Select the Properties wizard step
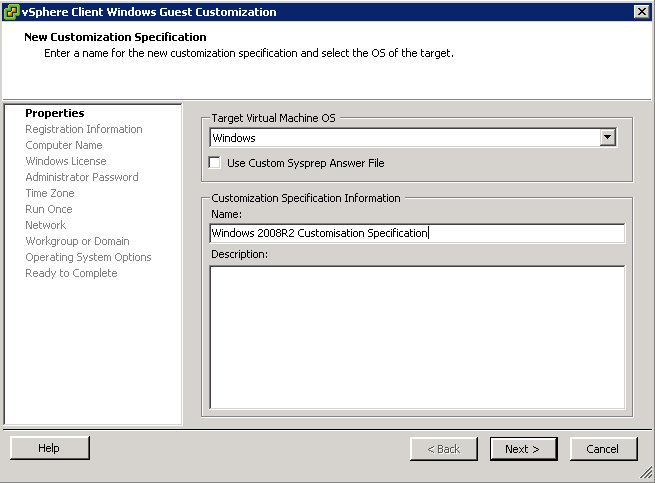 point(55,113)
